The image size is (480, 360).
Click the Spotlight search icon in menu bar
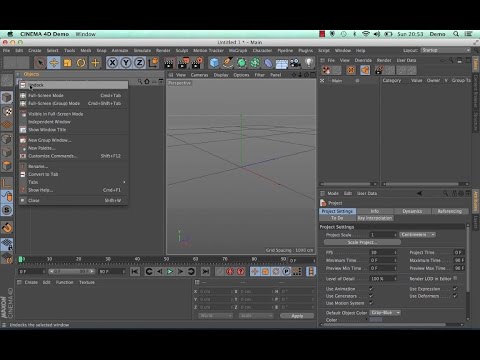click(456, 34)
